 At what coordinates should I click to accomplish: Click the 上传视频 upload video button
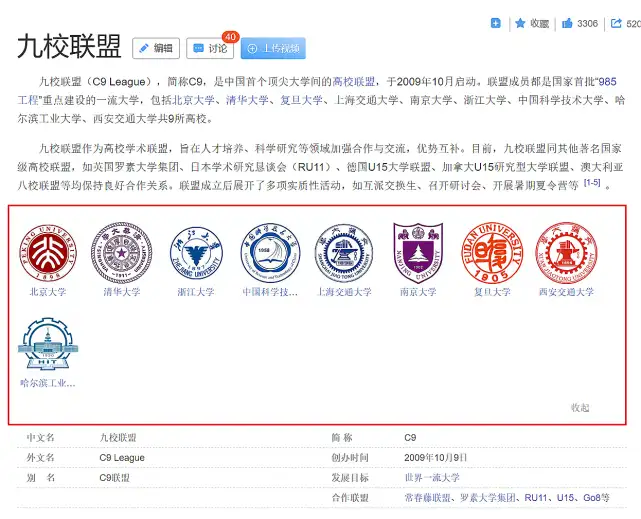pyautogui.click(x=273, y=48)
